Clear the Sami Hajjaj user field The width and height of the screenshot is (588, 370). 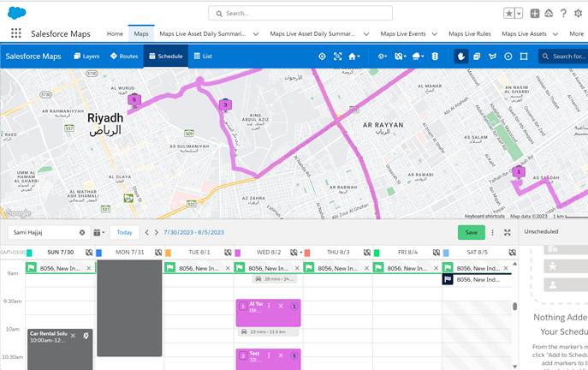tap(82, 233)
